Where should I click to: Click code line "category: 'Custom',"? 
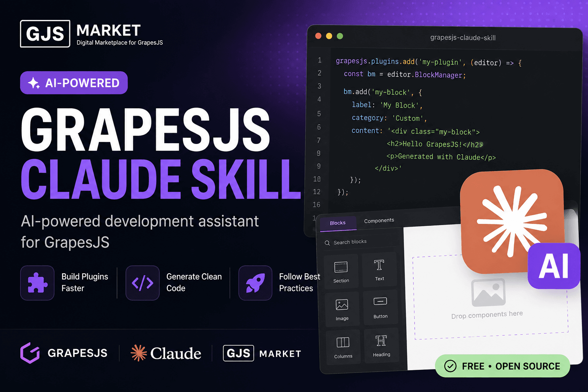pyautogui.click(x=389, y=118)
